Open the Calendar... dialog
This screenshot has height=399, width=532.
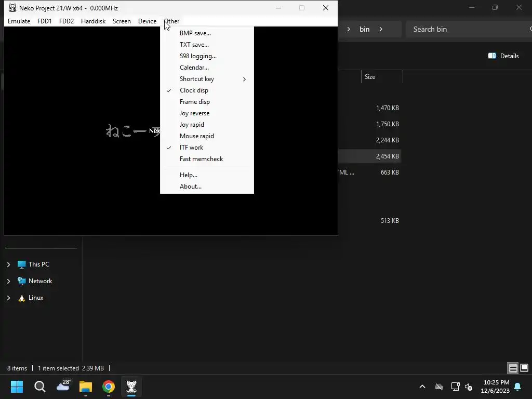(207, 68)
